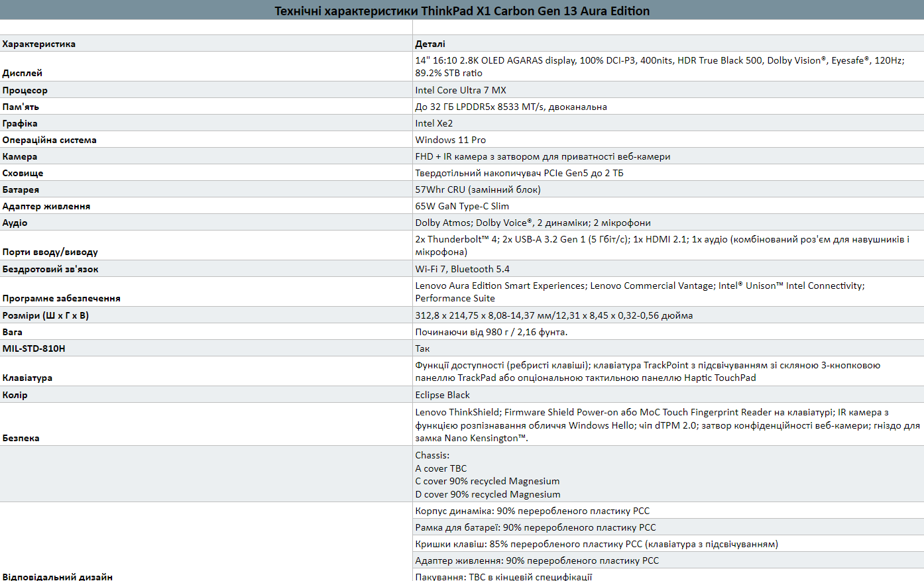This screenshot has height=581, width=924.
Task: Click the 'Eclipse Black' cell
Action: [668, 395]
